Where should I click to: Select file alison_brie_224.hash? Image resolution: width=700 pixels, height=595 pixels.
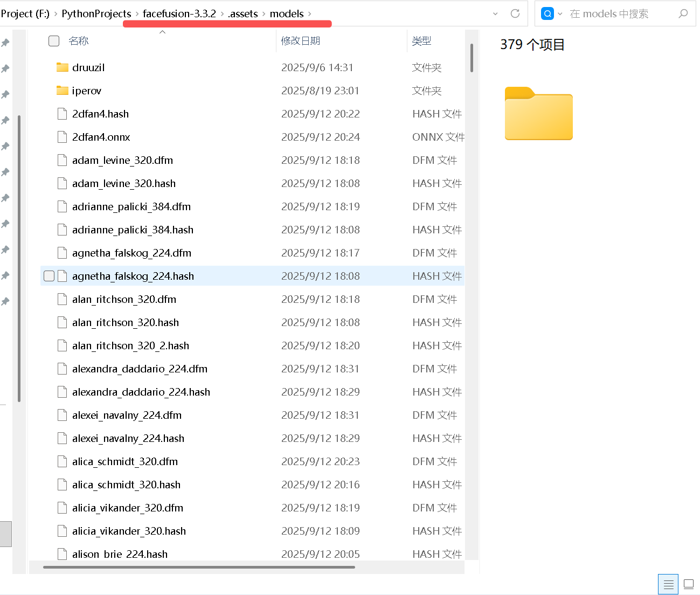click(120, 554)
